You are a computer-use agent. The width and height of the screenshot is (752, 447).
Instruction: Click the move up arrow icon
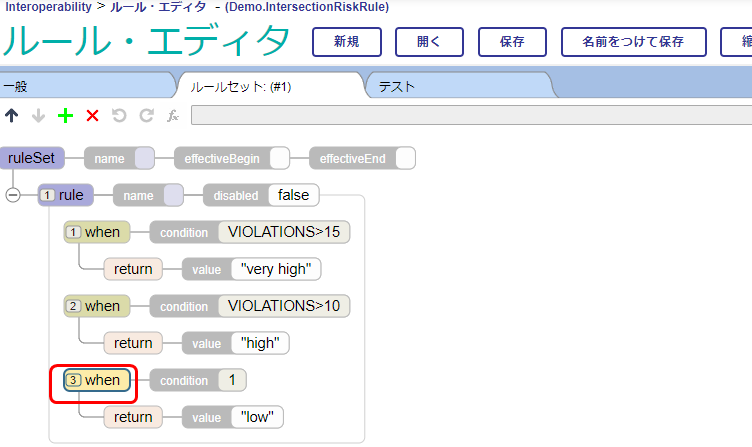click(x=12, y=116)
